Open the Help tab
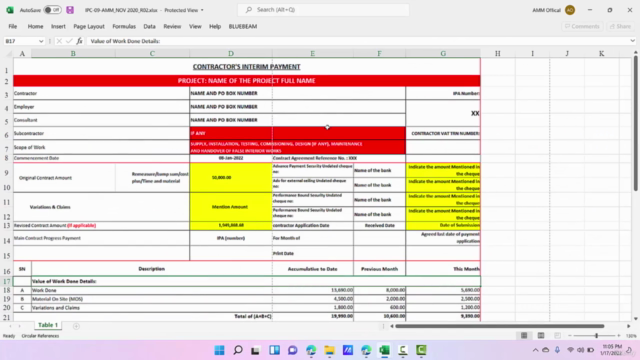 215,26
